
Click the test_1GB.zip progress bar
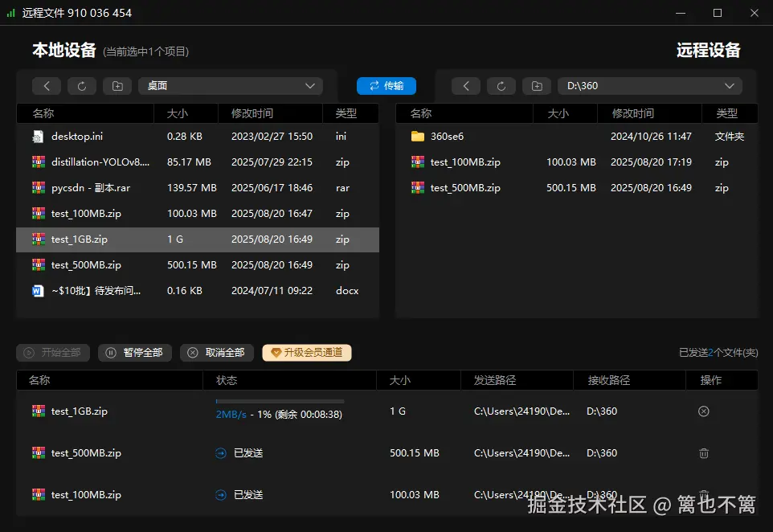[280, 401]
